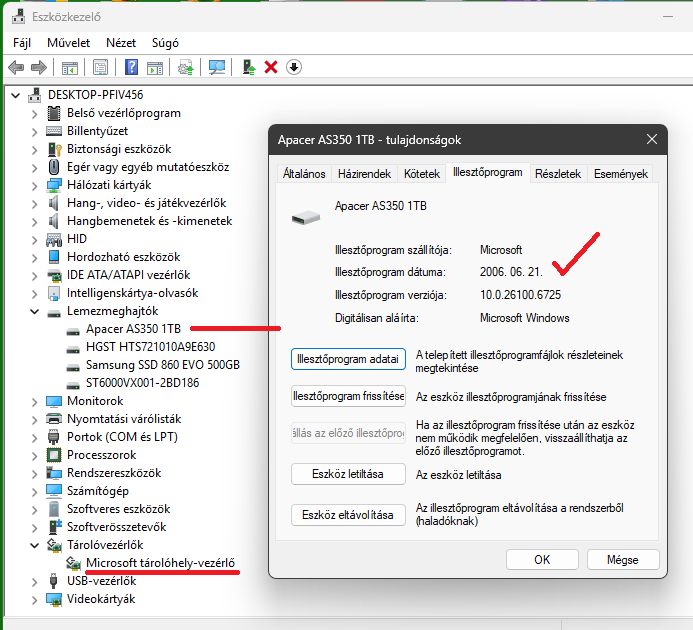Viewport: 693px width, 630px height.
Task: Expand the Hordozható eszközök node
Action: [x=34, y=258]
